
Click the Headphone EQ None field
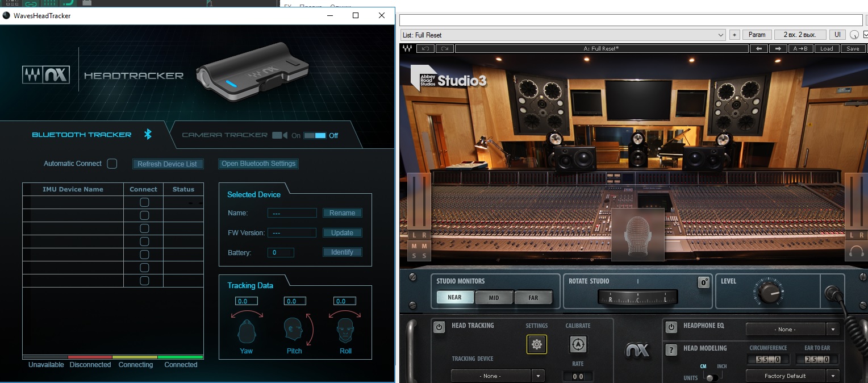(x=786, y=329)
